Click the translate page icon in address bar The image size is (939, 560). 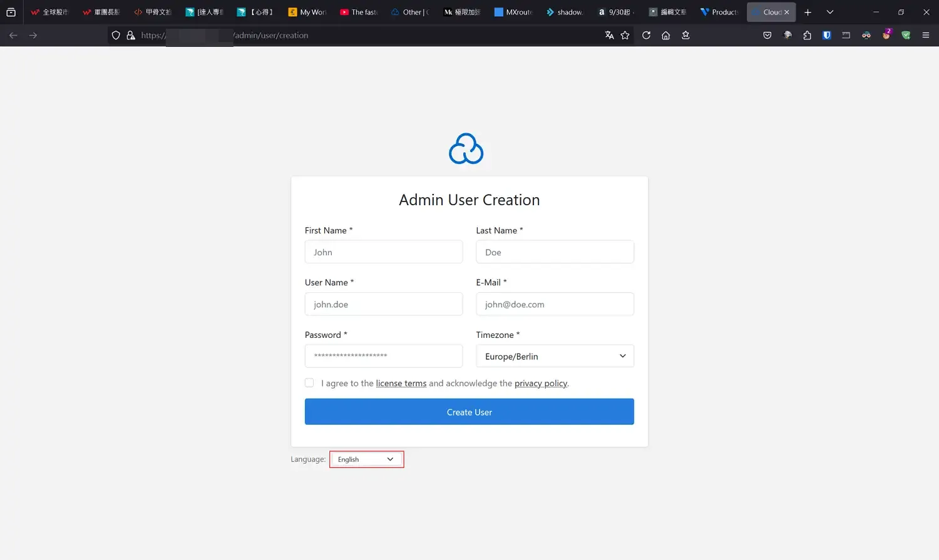pyautogui.click(x=609, y=36)
